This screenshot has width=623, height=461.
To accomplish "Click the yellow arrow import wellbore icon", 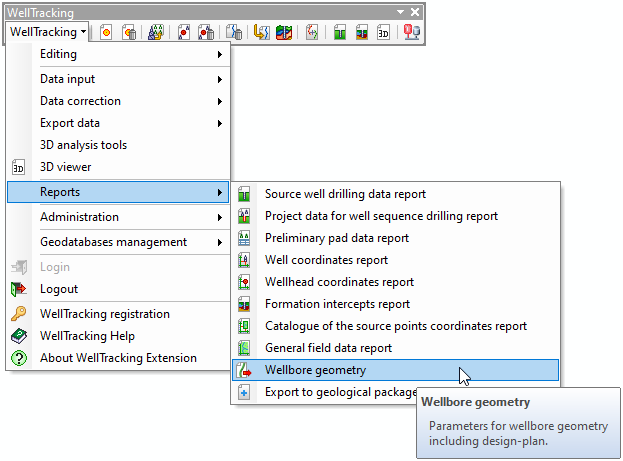I will (261, 32).
